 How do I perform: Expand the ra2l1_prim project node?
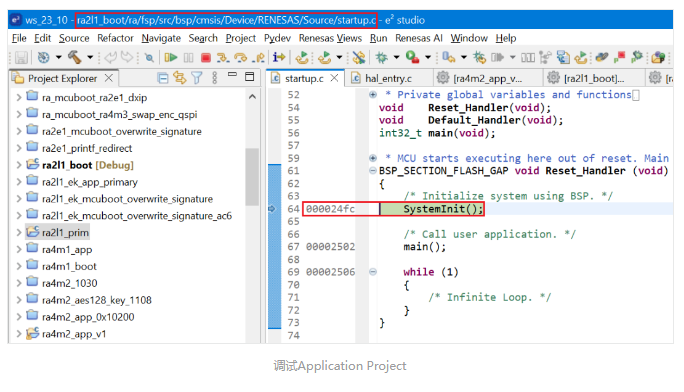pyautogui.click(x=19, y=232)
